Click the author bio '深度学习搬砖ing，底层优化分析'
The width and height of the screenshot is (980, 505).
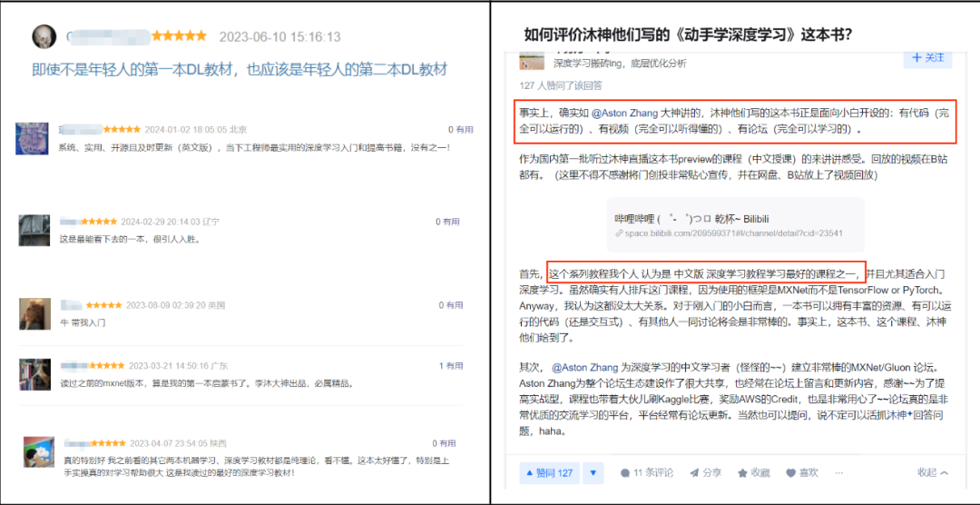click(620, 64)
